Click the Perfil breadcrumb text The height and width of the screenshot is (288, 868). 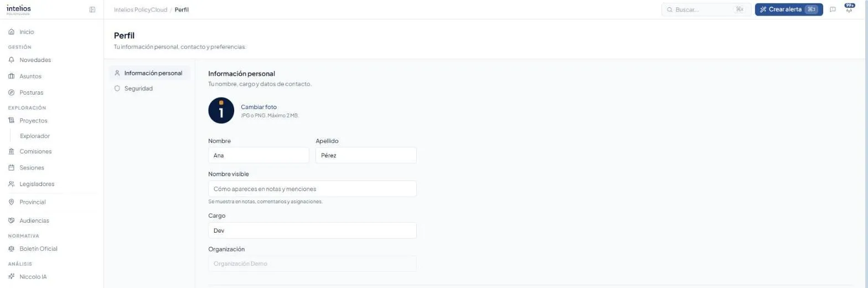pos(182,9)
